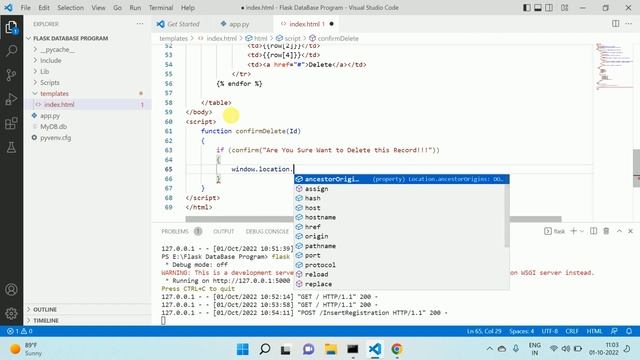Viewport: 640px width, 360px height.
Task: Open the Search view in activity bar
Action: click(11, 51)
